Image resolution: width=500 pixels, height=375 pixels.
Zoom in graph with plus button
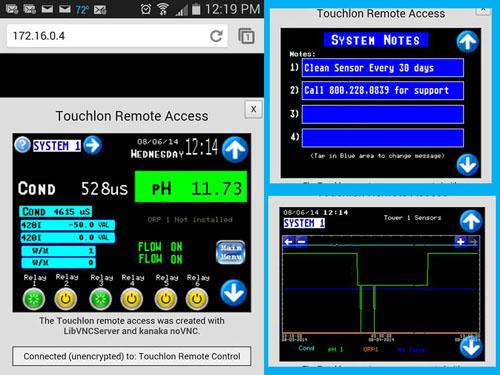[x=460, y=242]
